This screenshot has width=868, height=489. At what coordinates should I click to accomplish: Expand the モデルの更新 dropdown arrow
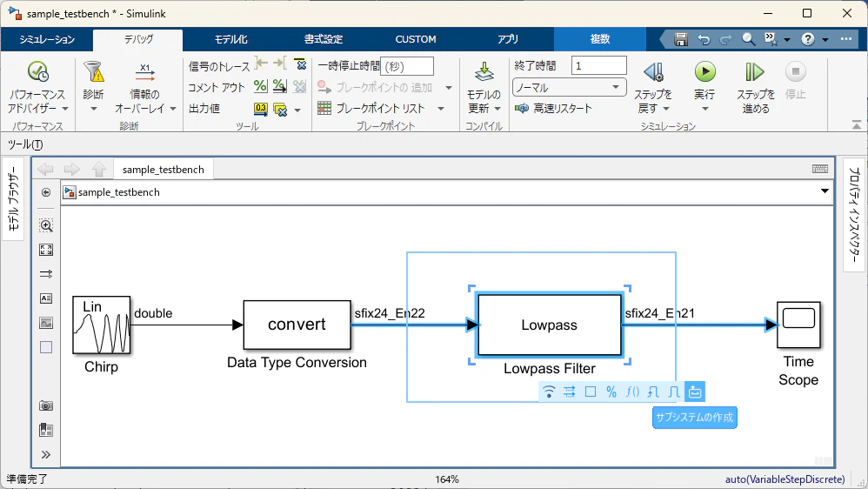click(x=497, y=109)
